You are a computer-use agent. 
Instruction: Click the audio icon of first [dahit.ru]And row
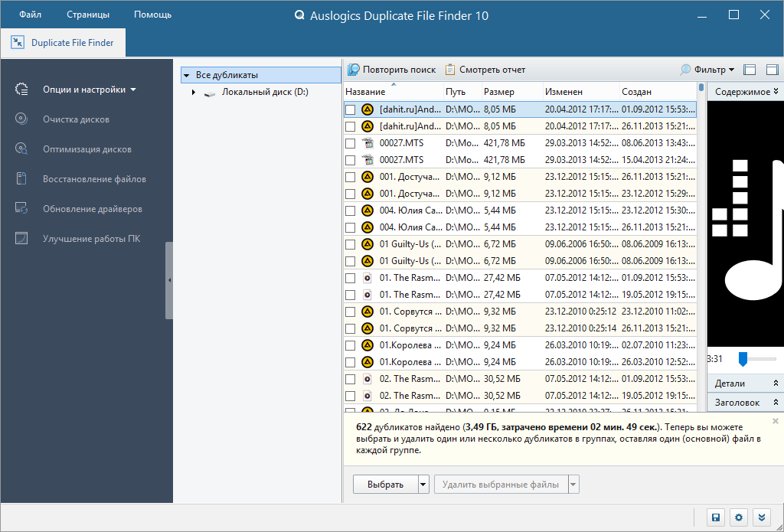(367, 109)
